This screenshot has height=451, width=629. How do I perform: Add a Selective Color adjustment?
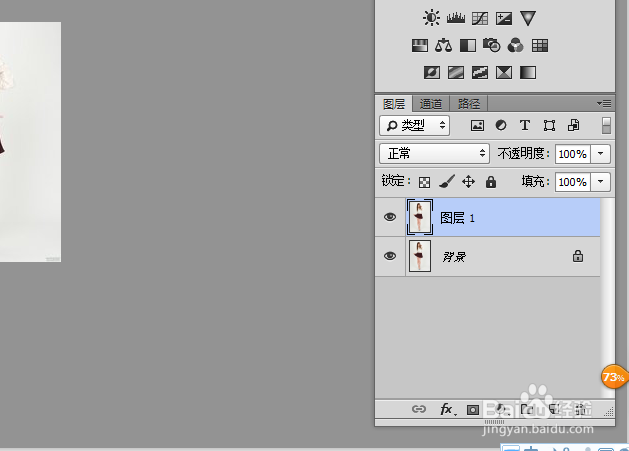pos(504,73)
